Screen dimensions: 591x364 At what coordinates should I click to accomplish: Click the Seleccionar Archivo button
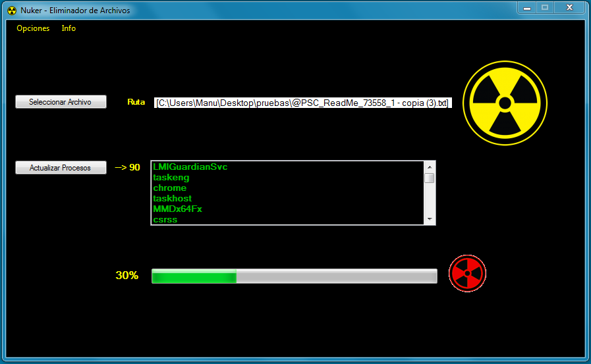coord(61,101)
